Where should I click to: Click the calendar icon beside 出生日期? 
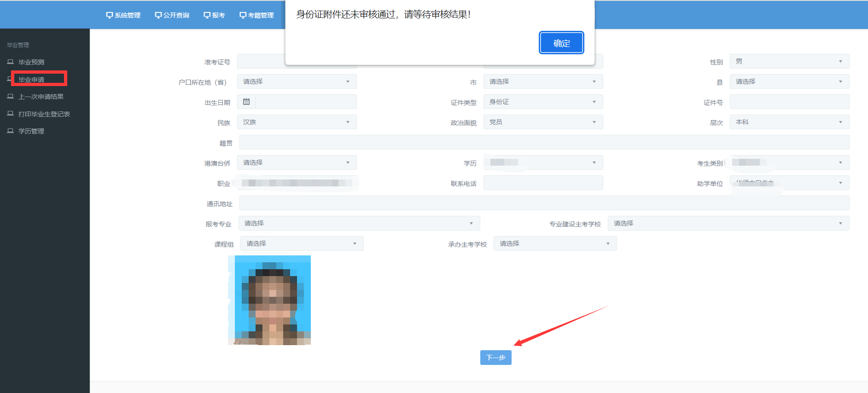click(x=246, y=102)
